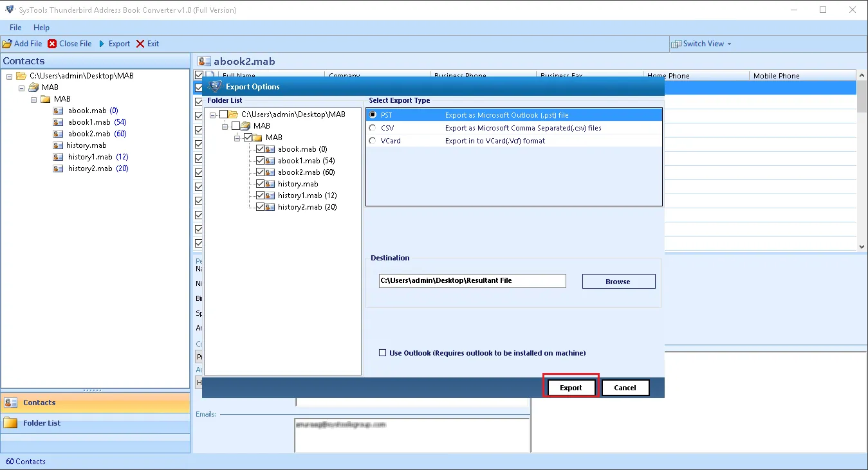Click the Destination path input field
The width and height of the screenshot is (868, 470).
pos(472,281)
